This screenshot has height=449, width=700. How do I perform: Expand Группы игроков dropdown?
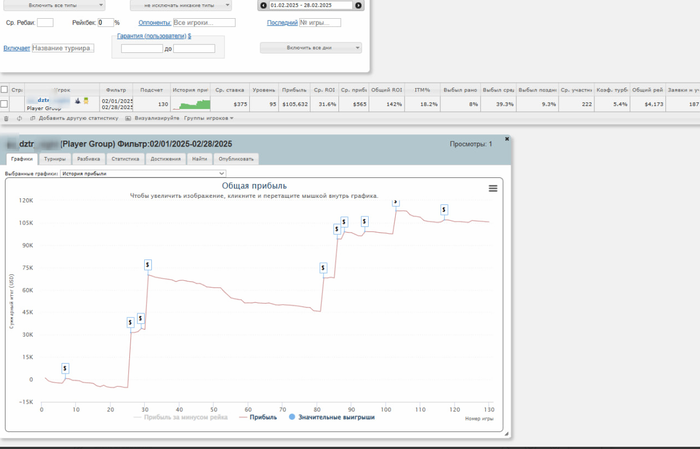pos(208,118)
